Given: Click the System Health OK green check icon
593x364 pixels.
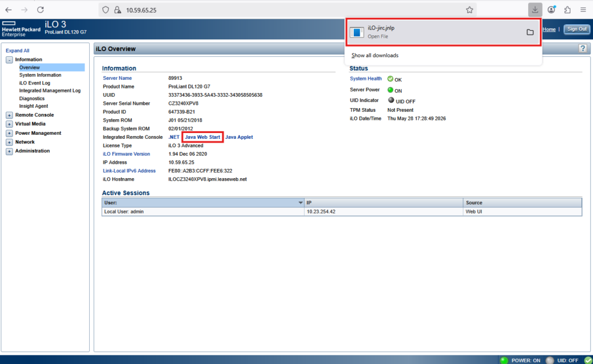Looking at the screenshot, I should [390, 79].
